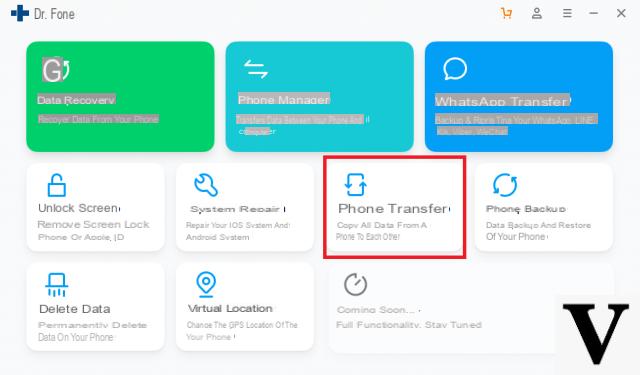Click 'Change The GPS Location' description

coord(242,325)
